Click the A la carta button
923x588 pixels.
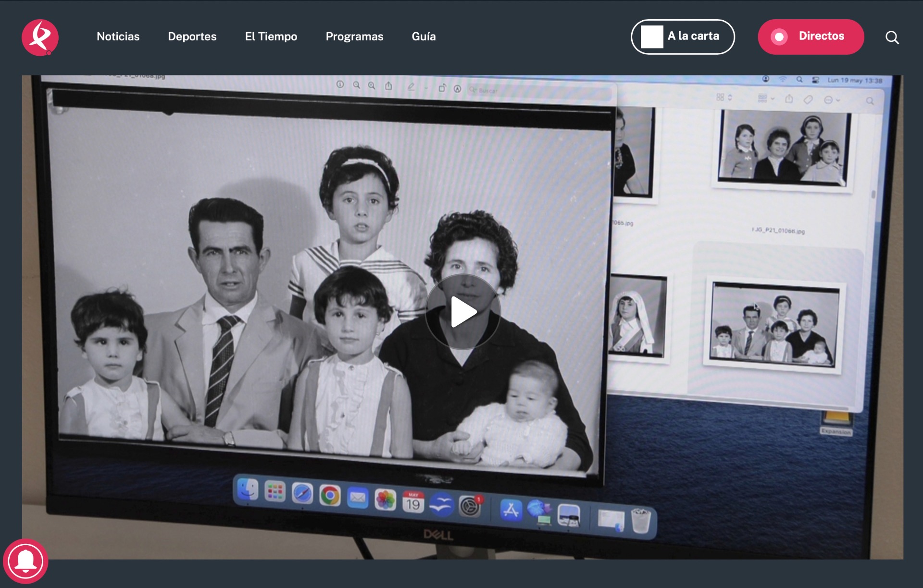(683, 37)
